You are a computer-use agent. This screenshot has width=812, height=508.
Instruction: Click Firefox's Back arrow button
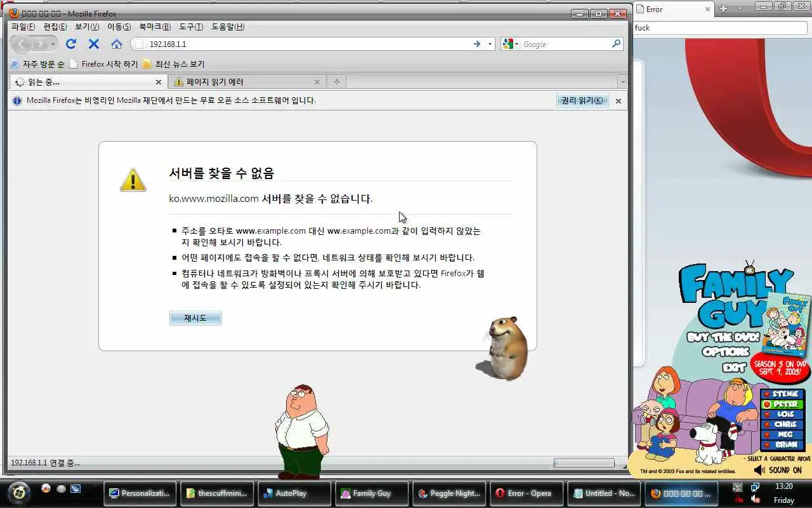[22, 44]
